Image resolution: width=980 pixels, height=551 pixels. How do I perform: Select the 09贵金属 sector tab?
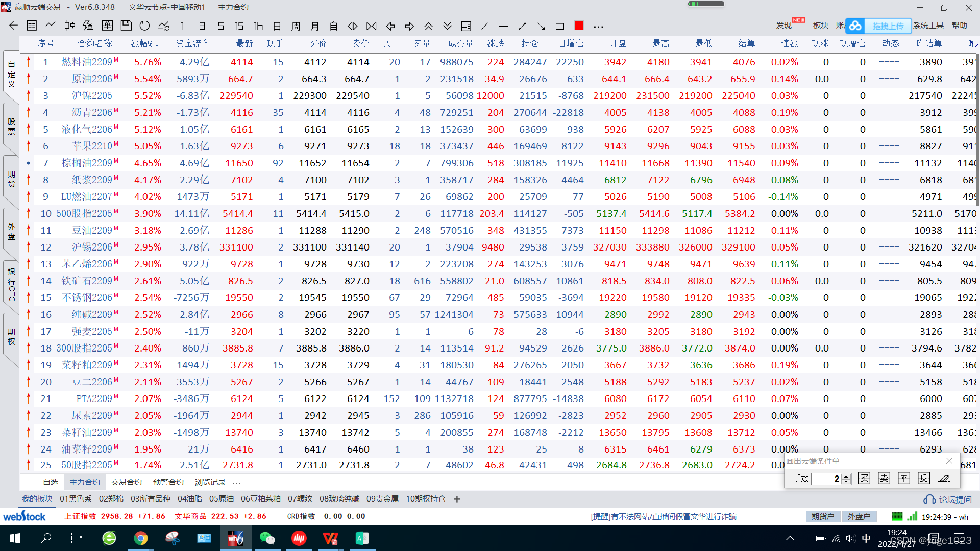(383, 499)
